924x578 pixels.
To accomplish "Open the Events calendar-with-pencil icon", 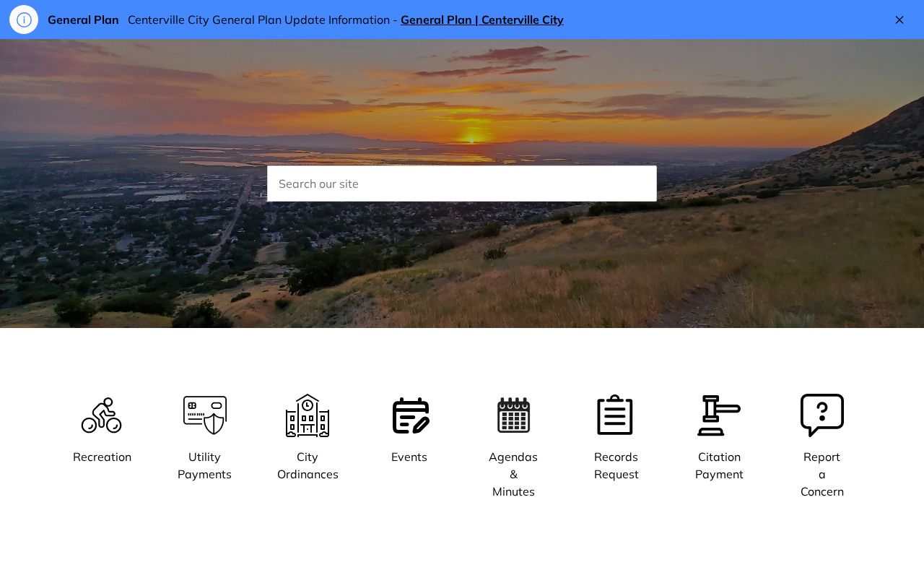I will pos(410,415).
